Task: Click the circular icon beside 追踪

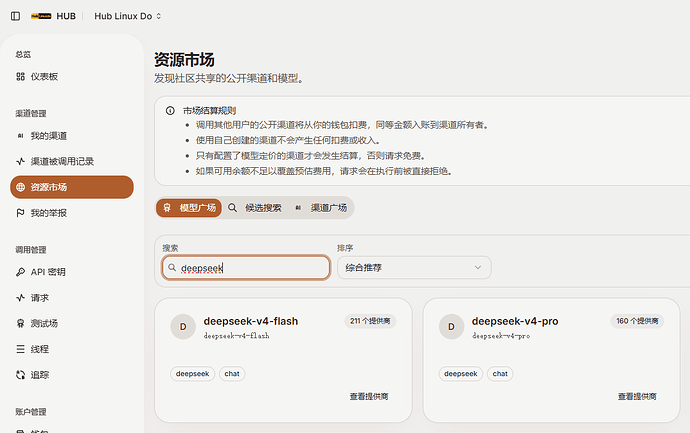Action: click(x=20, y=375)
